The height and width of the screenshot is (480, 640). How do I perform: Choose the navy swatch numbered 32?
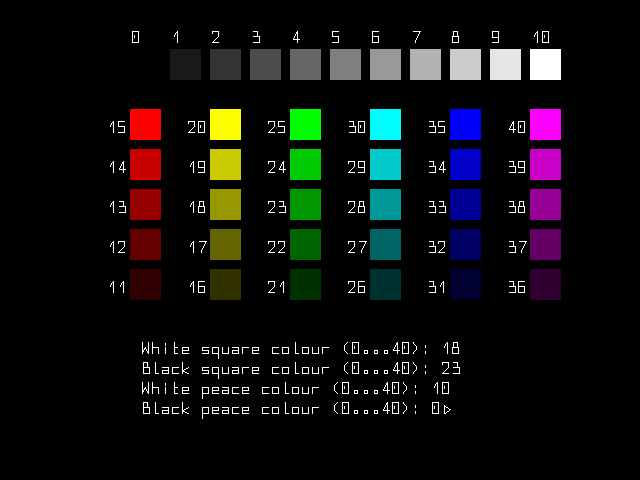point(465,245)
